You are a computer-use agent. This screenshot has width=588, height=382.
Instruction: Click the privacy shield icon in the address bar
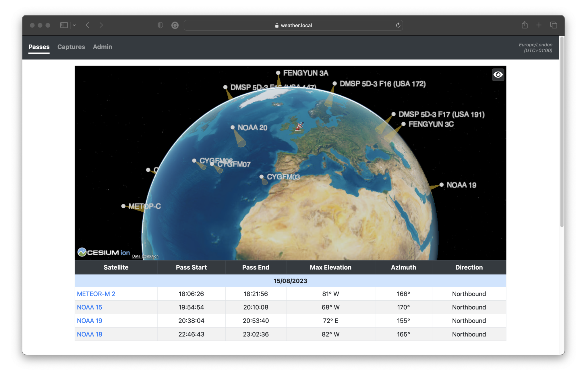coord(160,25)
